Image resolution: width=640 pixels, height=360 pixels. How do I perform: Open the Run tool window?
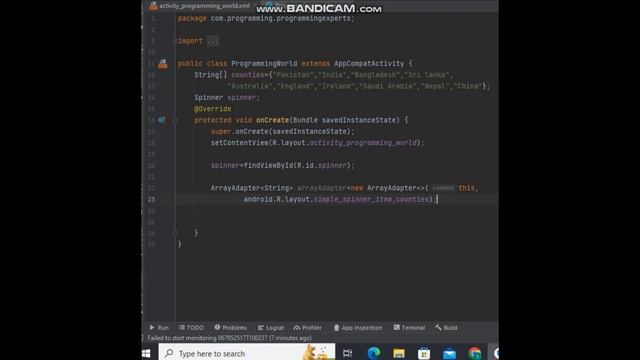(x=159, y=327)
